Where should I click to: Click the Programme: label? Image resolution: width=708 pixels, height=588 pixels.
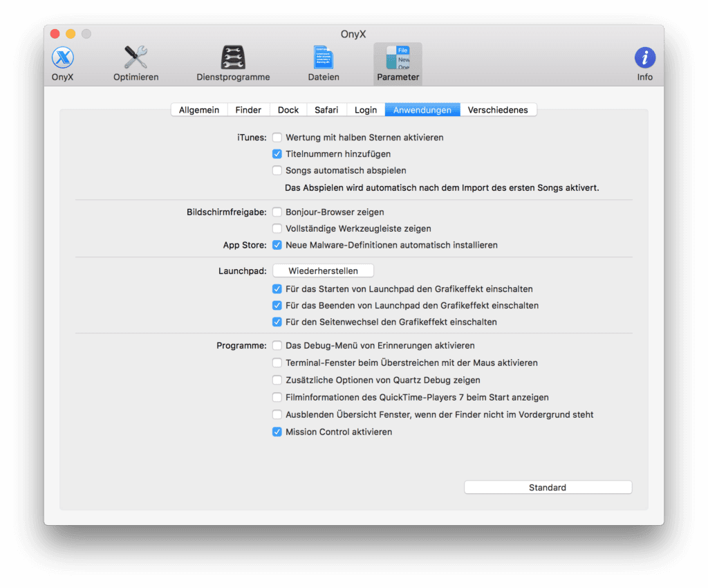tap(241, 346)
